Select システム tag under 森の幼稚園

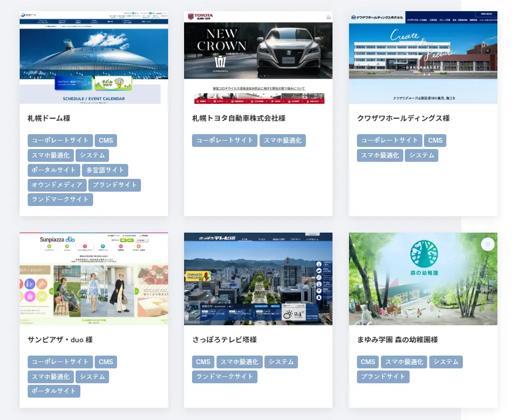coord(446,362)
